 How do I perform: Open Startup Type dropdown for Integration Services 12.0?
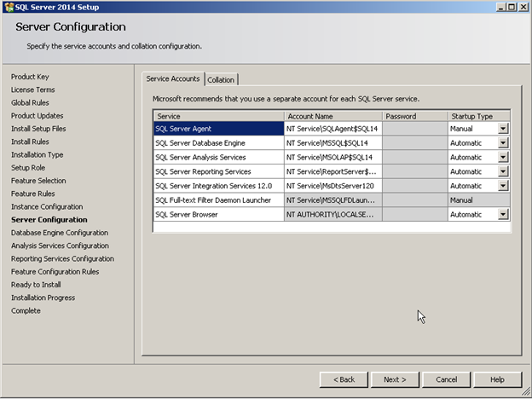(x=503, y=186)
